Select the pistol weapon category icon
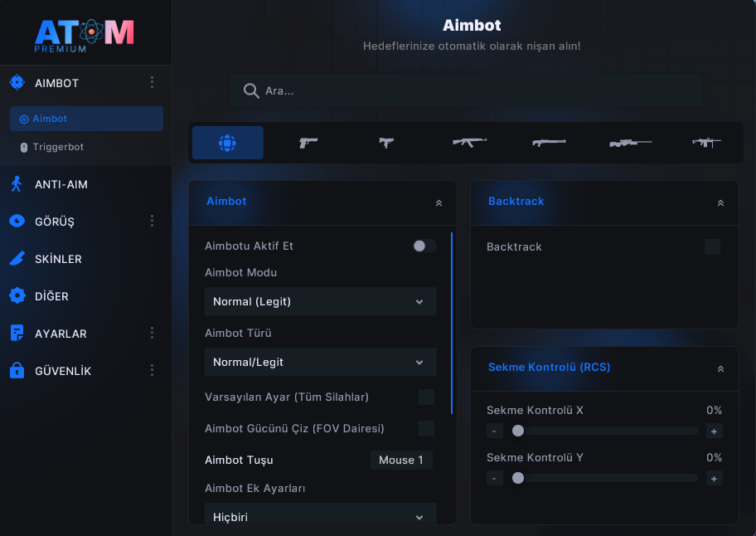756x536 pixels. point(308,143)
